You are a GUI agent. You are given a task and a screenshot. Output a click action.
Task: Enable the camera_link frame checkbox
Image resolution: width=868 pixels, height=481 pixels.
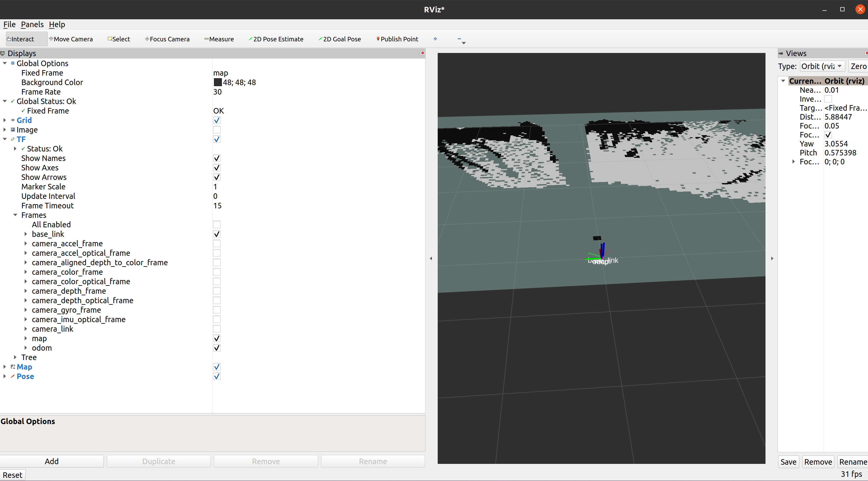(x=217, y=329)
